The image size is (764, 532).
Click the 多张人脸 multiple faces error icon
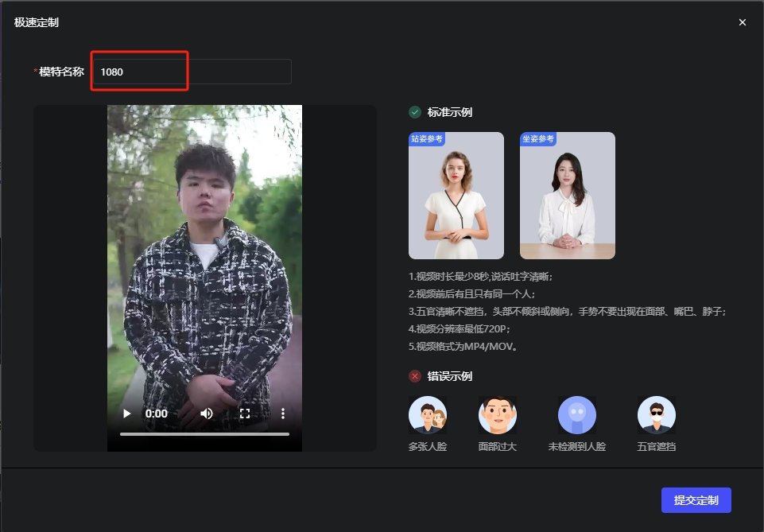(x=428, y=414)
